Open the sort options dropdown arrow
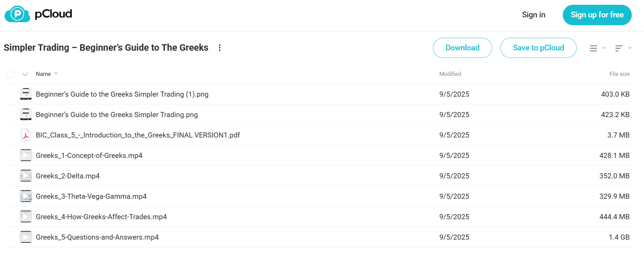 pyautogui.click(x=630, y=48)
